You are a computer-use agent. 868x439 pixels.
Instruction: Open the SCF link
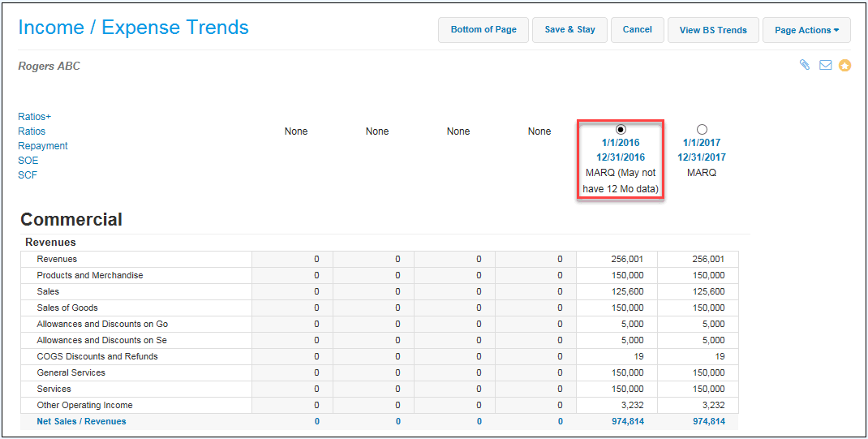click(28, 175)
